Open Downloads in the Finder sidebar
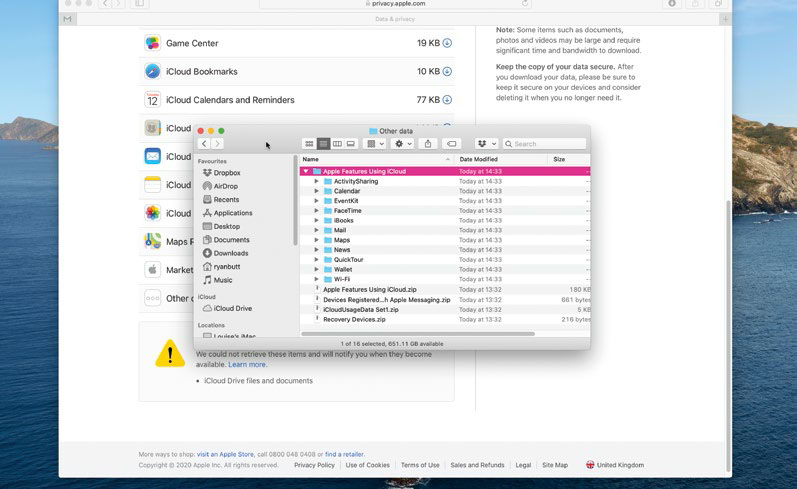This screenshot has width=797, height=489. (x=231, y=253)
